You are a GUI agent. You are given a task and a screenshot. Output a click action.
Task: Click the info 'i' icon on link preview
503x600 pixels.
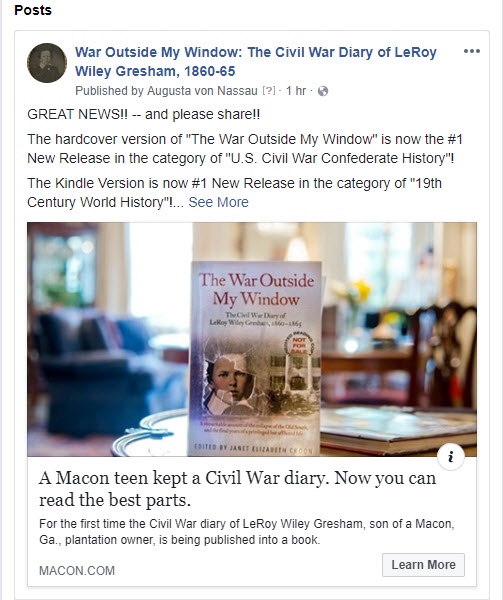pos(451,457)
